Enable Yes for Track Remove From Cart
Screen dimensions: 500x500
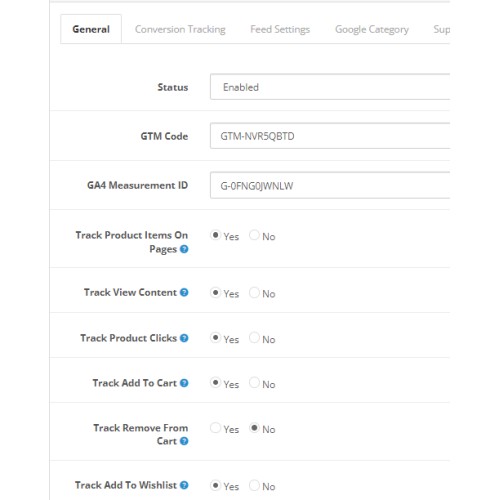[x=215, y=428]
